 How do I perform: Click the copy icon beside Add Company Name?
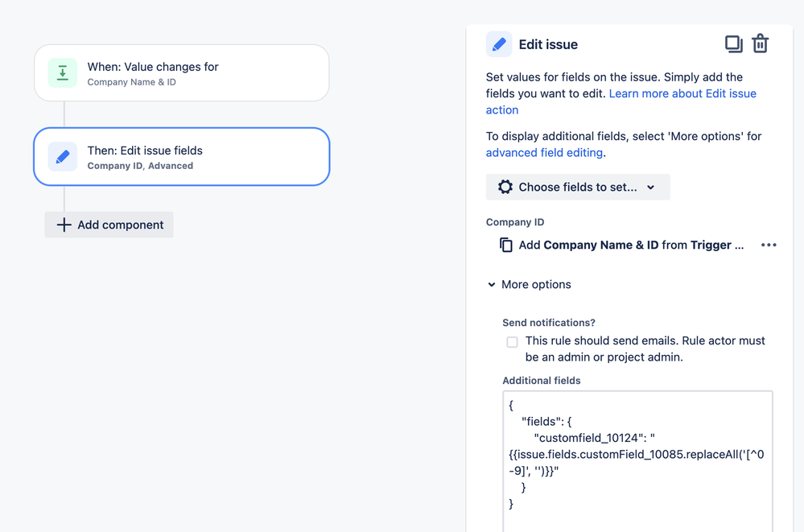506,245
